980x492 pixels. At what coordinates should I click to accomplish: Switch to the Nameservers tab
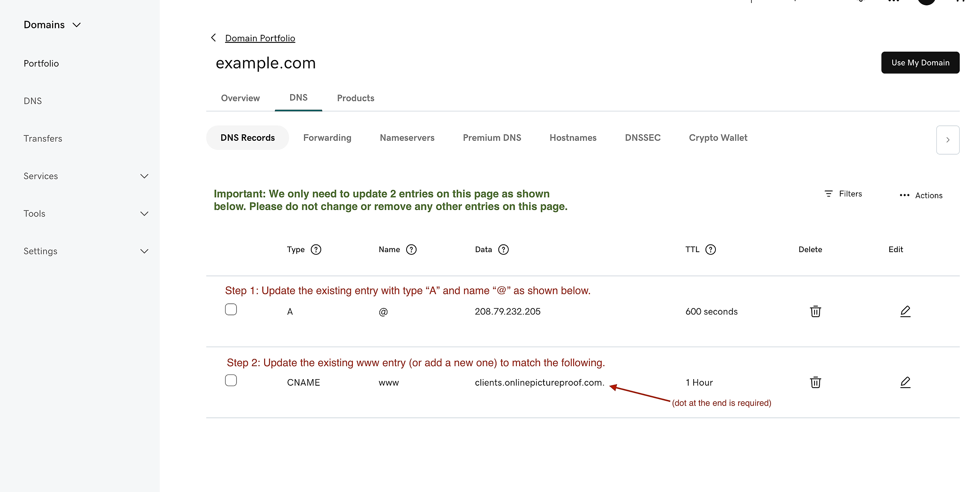407,138
